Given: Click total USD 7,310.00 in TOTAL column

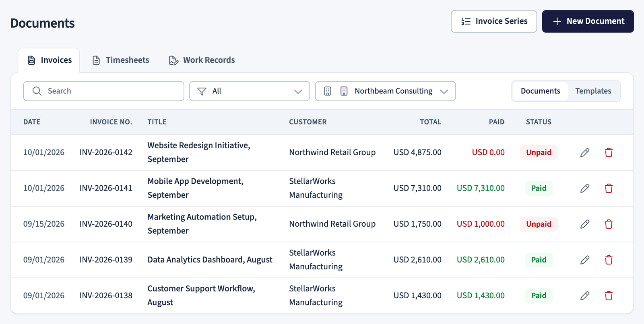Looking at the screenshot, I should pos(417,188).
